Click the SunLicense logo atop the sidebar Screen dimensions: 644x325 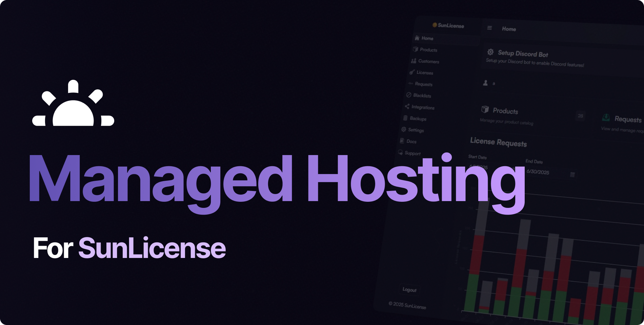tap(448, 25)
